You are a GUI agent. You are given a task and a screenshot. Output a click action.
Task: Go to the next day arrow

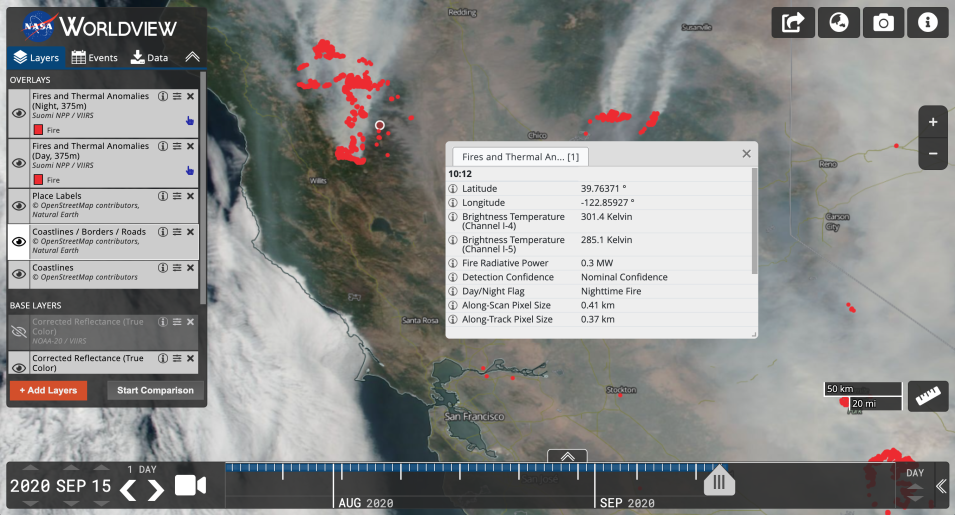156,489
